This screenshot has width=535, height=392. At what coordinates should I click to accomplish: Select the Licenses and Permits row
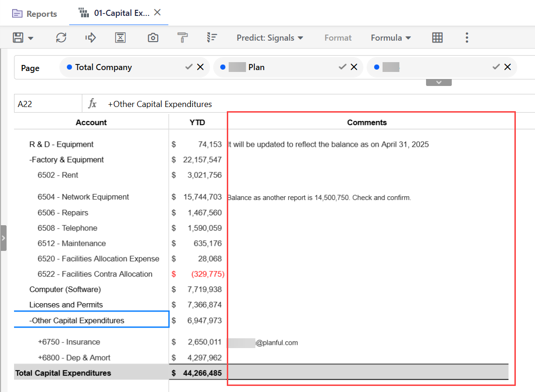pos(66,305)
